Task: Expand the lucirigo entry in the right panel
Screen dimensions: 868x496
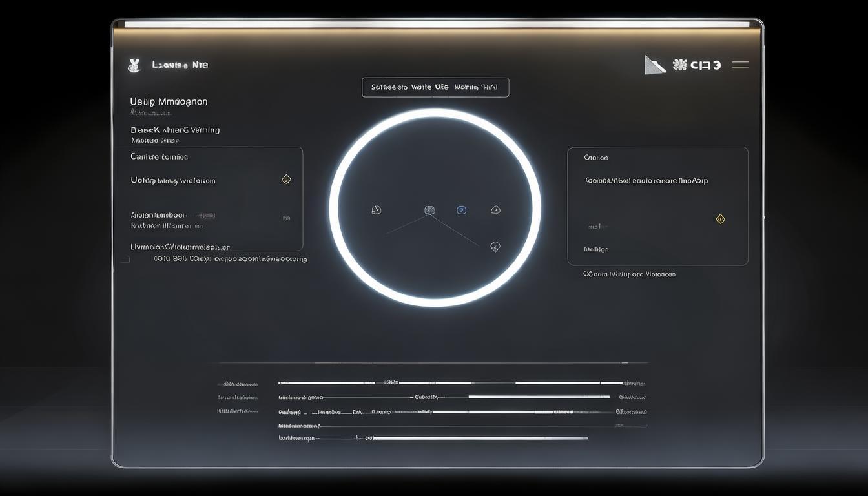Action: click(595, 249)
